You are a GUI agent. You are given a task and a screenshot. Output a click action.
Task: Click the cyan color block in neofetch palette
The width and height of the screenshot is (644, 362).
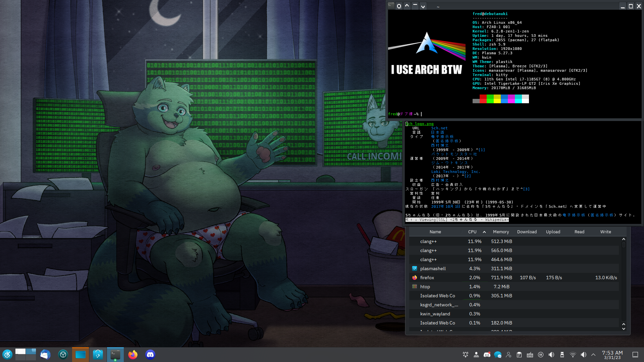pyautogui.click(x=518, y=99)
